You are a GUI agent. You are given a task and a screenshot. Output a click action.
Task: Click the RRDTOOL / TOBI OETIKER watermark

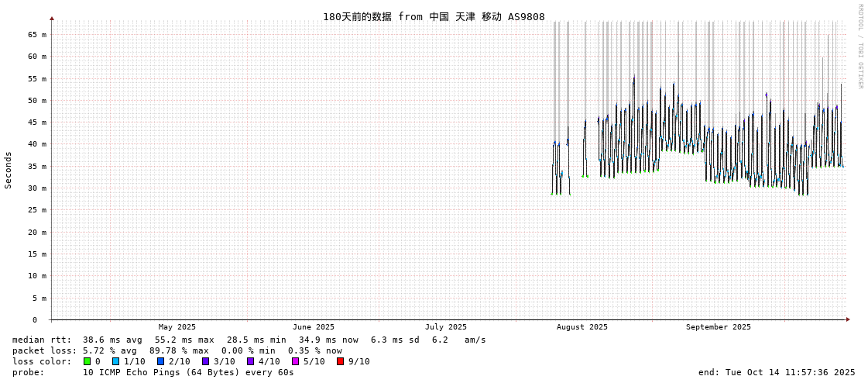point(859,47)
